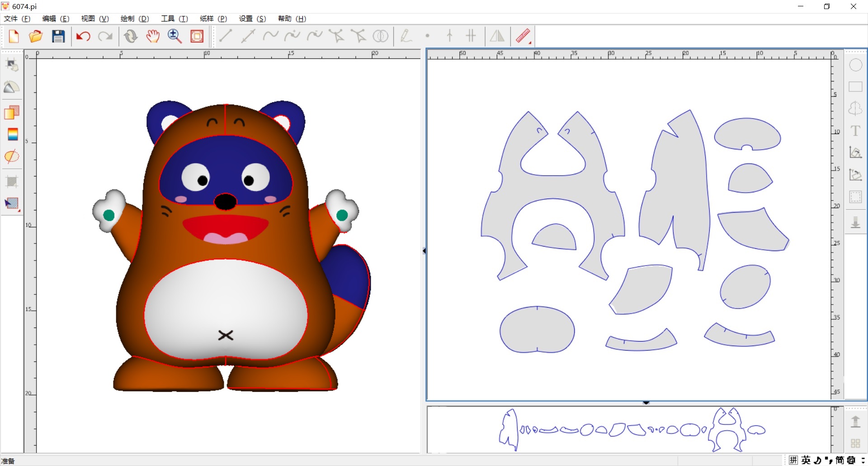The image size is (868, 466).
Task: Open the 帮助 (H) menu
Action: pyautogui.click(x=292, y=19)
